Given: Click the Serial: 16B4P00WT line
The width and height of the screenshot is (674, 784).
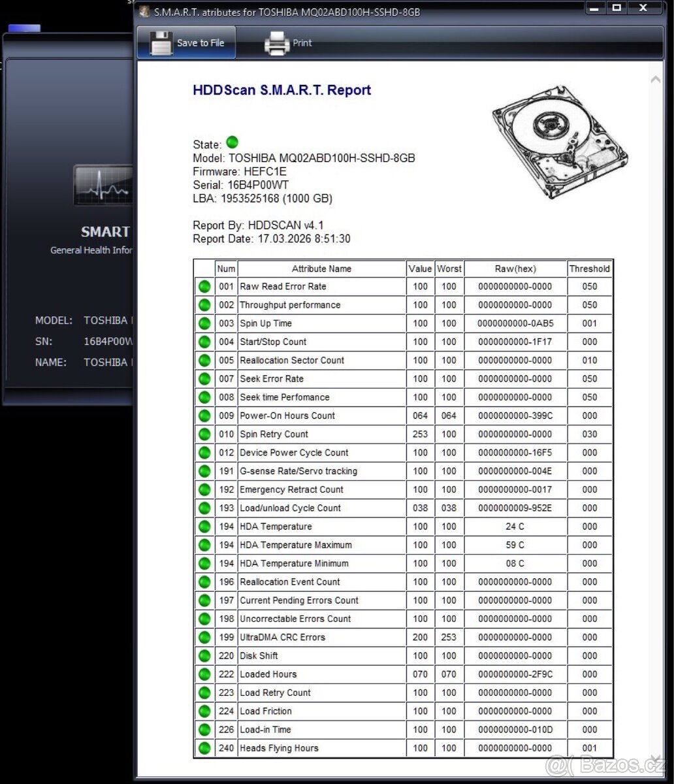Looking at the screenshot, I should 242,185.
